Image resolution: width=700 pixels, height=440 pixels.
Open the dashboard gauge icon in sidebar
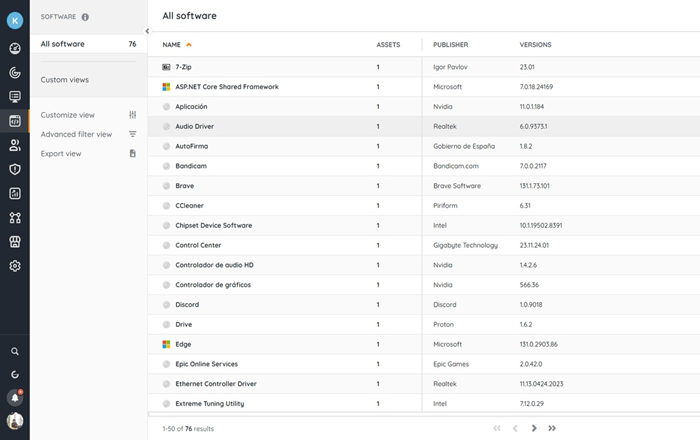coord(15,48)
